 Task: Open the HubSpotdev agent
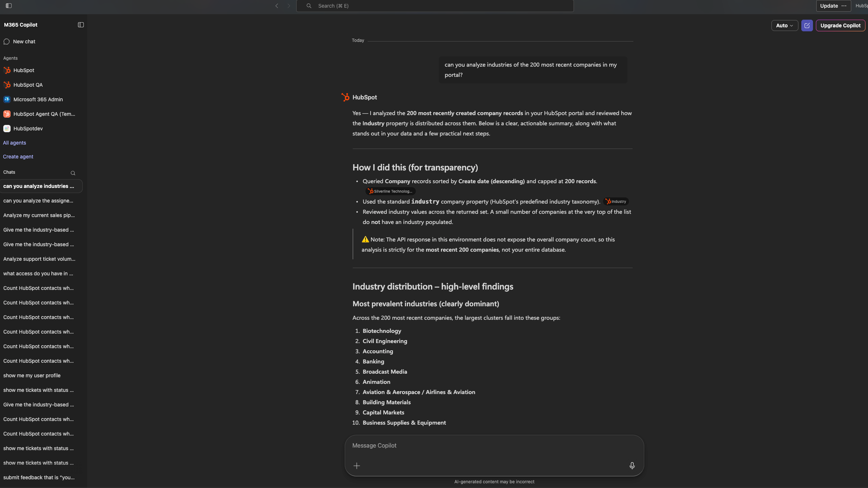tap(28, 129)
